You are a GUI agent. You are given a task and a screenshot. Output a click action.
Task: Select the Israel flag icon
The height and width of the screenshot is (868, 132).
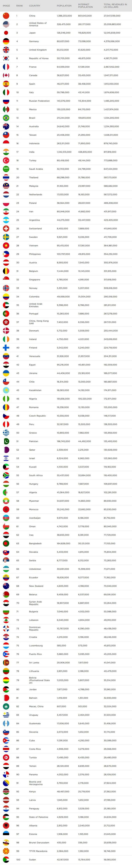pyautogui.click(x=6, y=458)
